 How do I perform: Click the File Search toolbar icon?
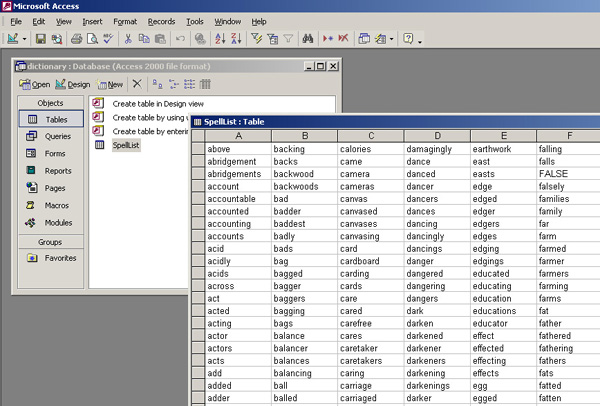click(57, 39)
